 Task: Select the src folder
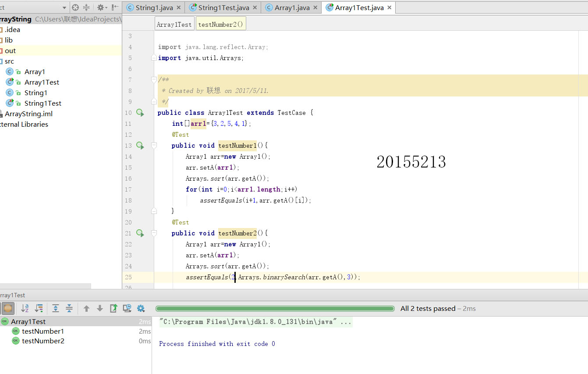pyautogui.click(x=9, y=61)
